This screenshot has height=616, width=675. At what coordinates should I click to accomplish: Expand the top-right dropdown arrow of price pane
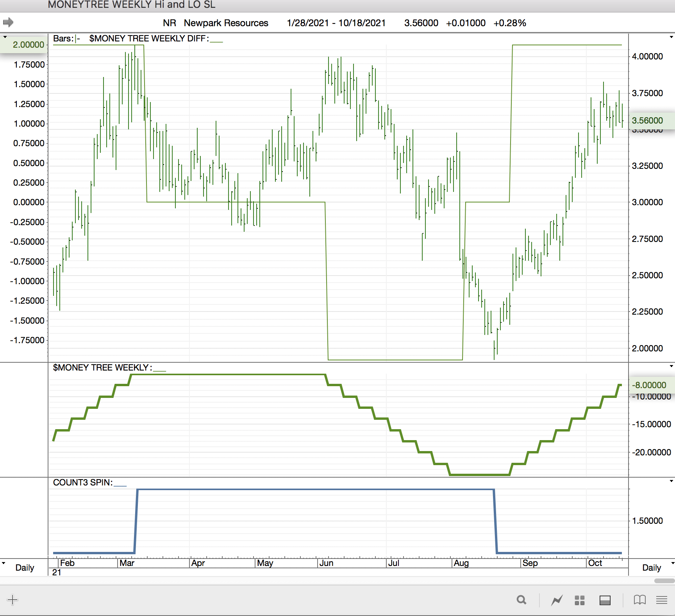671,37
